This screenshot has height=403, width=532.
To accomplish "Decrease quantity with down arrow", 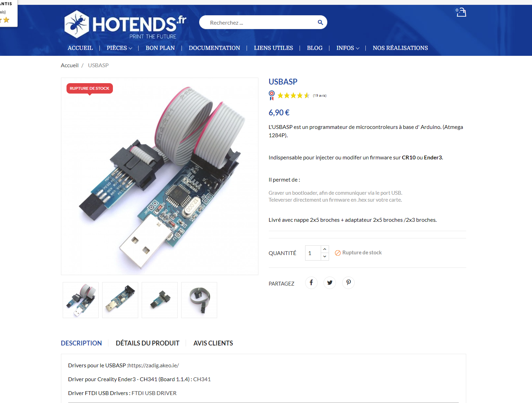I will (325, 256).
